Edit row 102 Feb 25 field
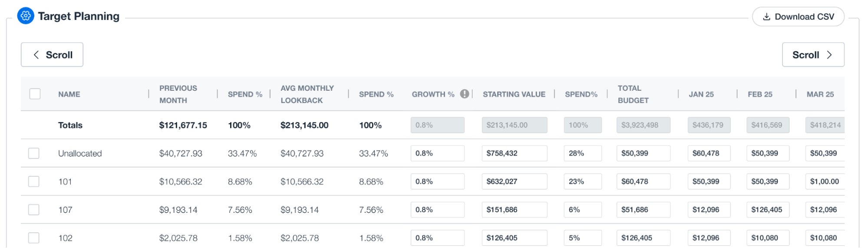868x248 pixels. 768,238
